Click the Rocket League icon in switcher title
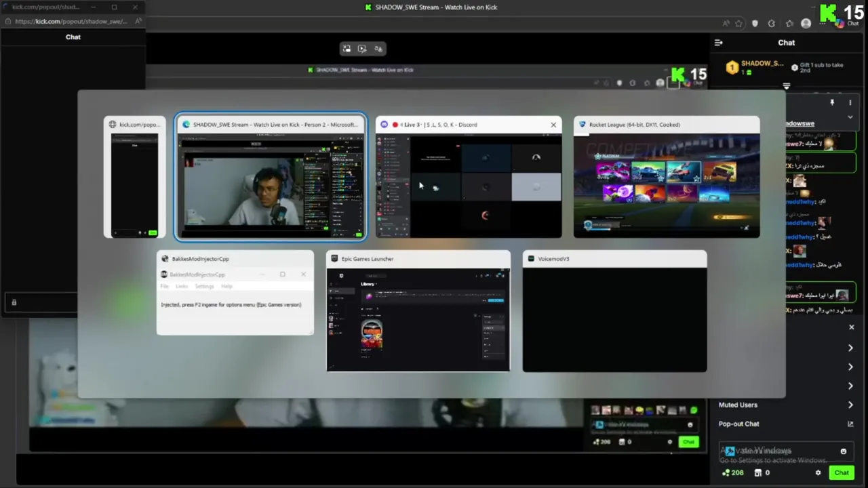The height and width of the screenshot is (488, 868). pyautogui.click(x=583, y=125)
